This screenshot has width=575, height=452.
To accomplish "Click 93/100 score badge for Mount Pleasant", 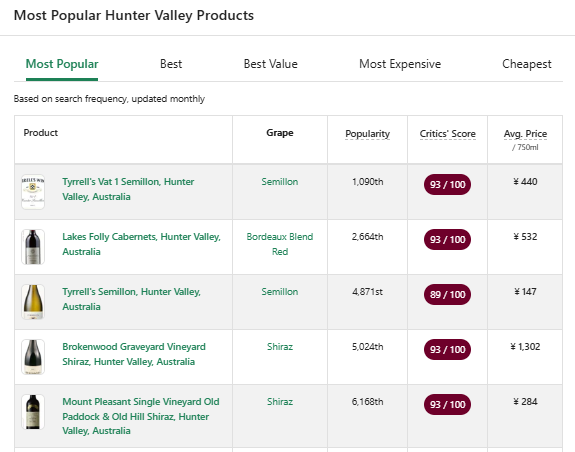I will pyautogui.click(x=447, y=404).
